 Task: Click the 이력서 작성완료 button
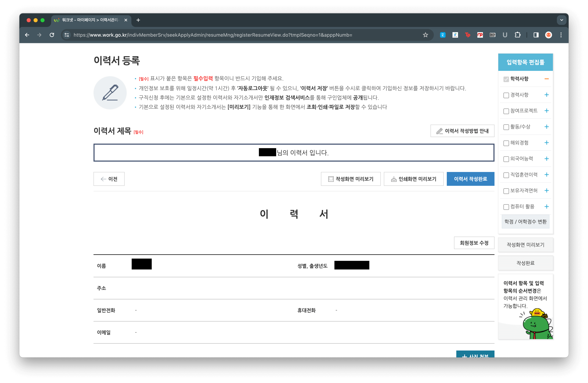point(470,179)
